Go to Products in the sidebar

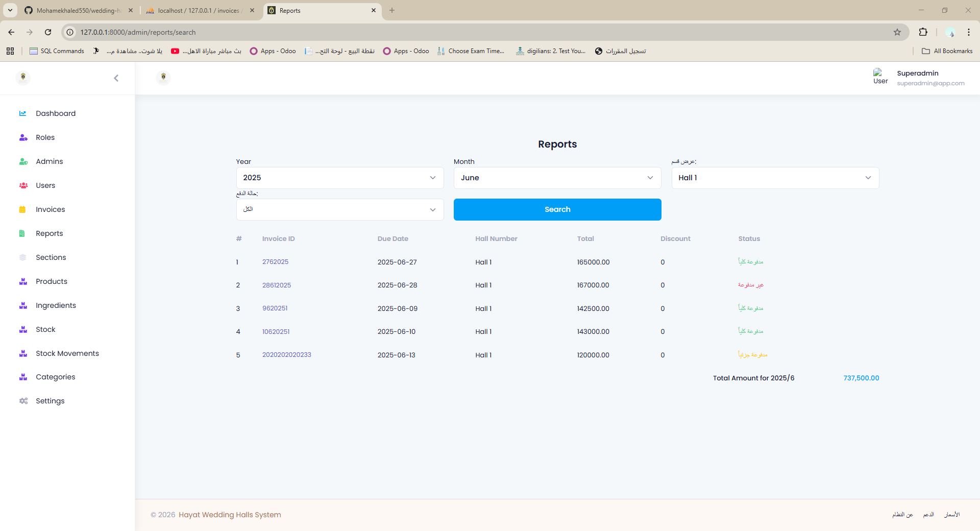(51, 281)
